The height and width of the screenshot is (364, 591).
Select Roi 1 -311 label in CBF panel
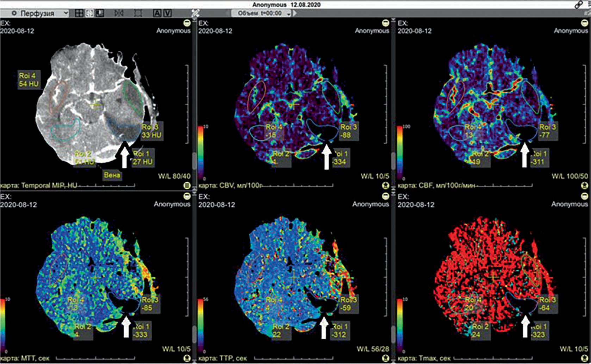click(x=539, y=158)
